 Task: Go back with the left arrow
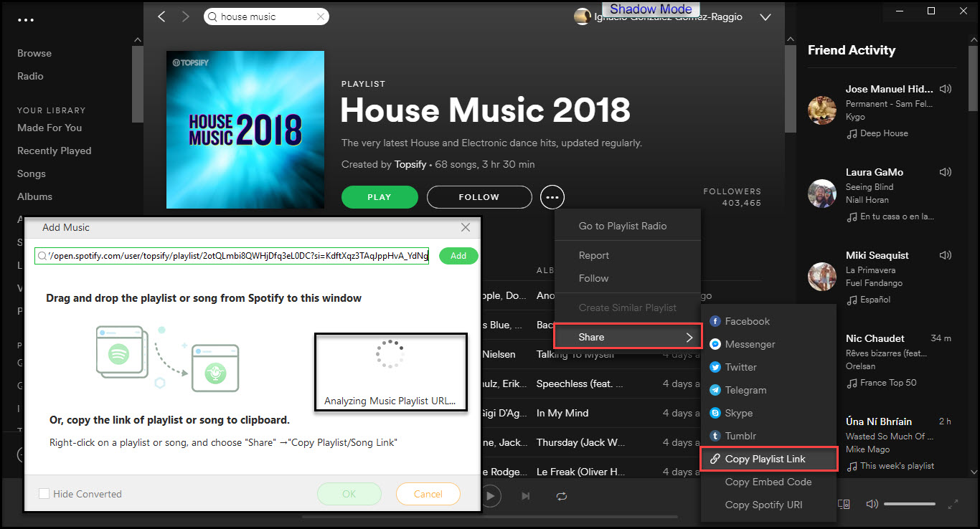(x=161, y=16)
